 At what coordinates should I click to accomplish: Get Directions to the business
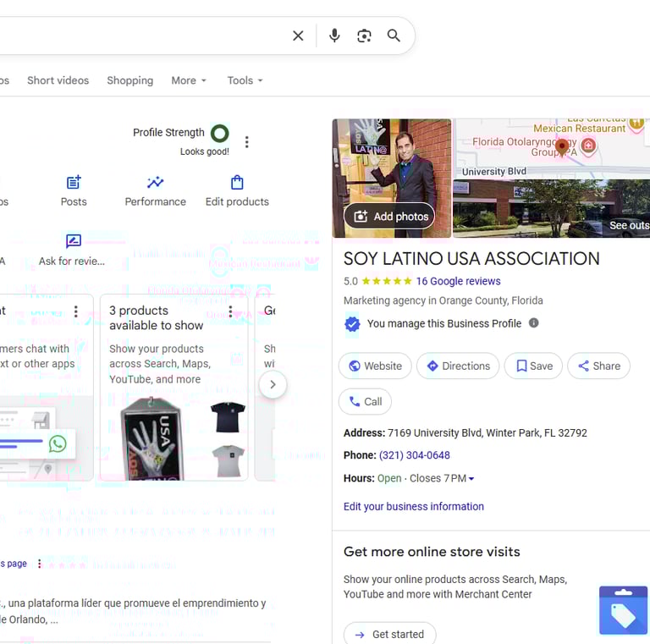pyautogui.click(x=458, y=366)
